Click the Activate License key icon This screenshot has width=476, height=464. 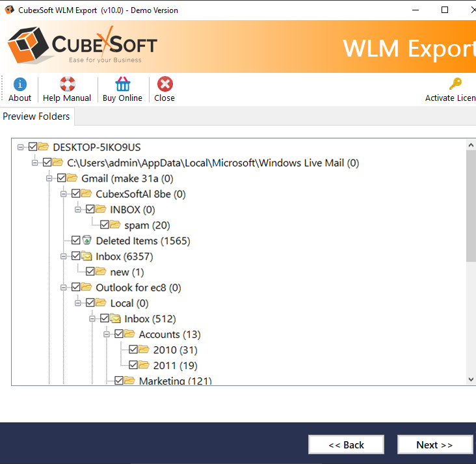pos(455,83)
